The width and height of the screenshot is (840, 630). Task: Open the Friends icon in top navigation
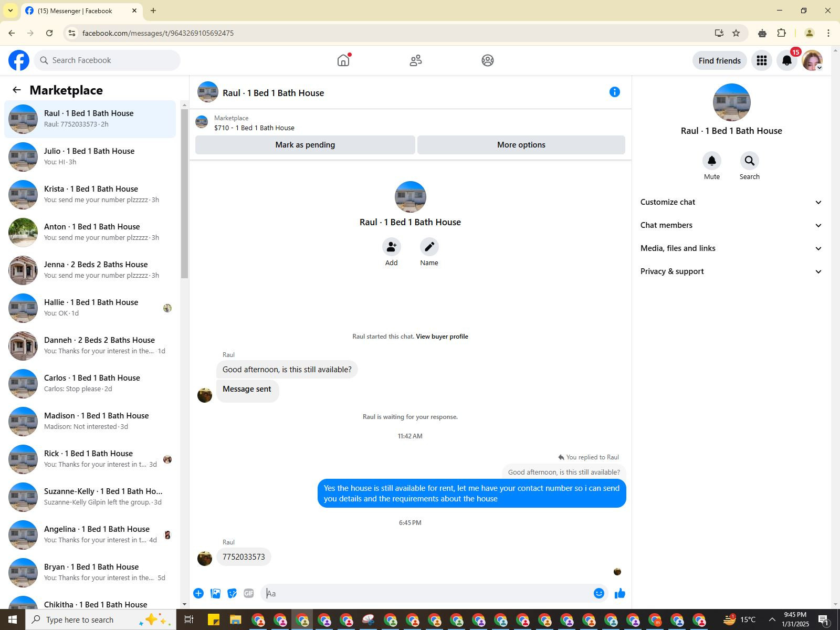pyautogui.click(x=416, y=60)
